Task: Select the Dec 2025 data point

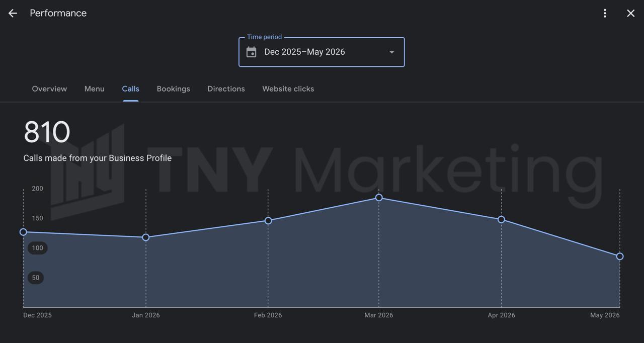Action: pos(23,232)
